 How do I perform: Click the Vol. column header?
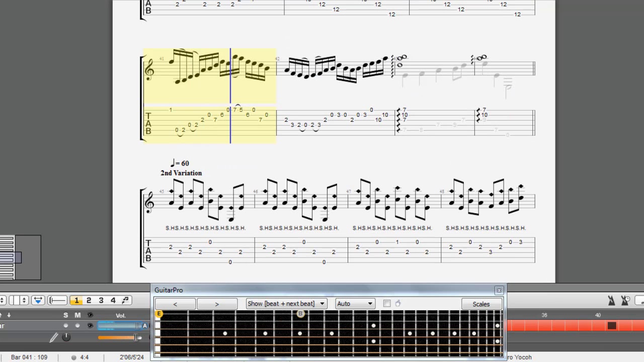click(x=121, y=316)
